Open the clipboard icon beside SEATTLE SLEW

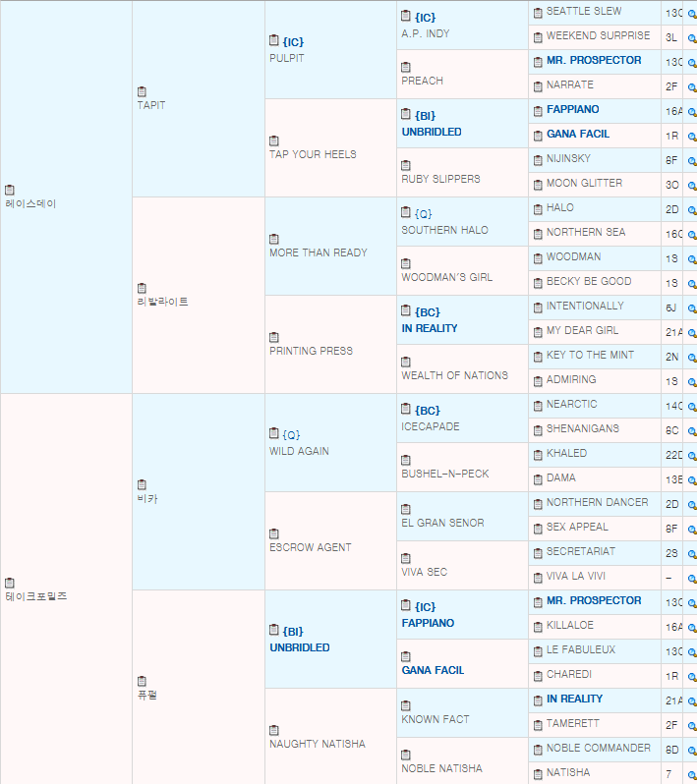tap(538, 12)
